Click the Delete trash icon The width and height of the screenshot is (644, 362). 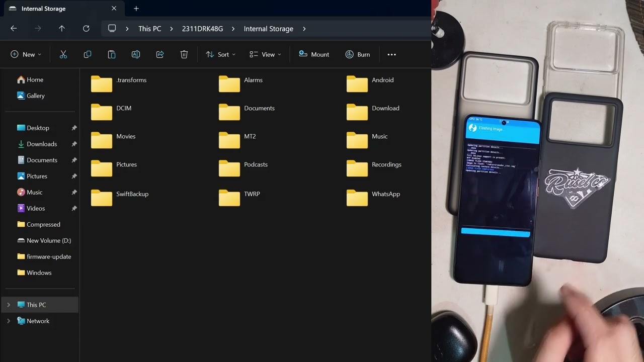(184, 54)
